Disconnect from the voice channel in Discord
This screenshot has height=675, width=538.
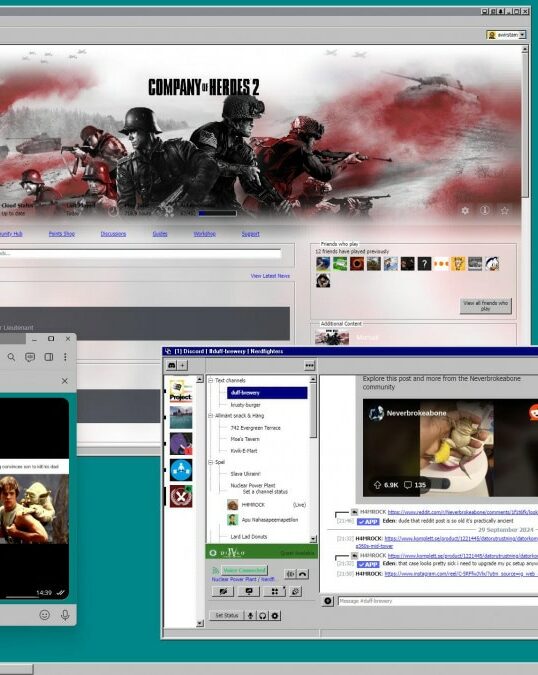click(303, 574)
